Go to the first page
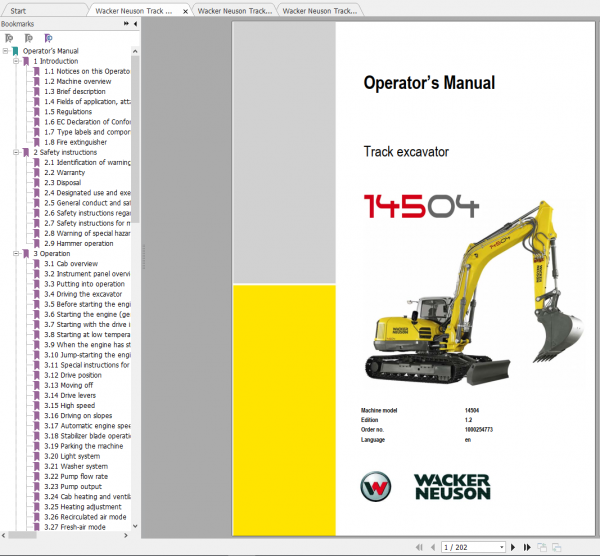600x556 pixels. (419, 547)
